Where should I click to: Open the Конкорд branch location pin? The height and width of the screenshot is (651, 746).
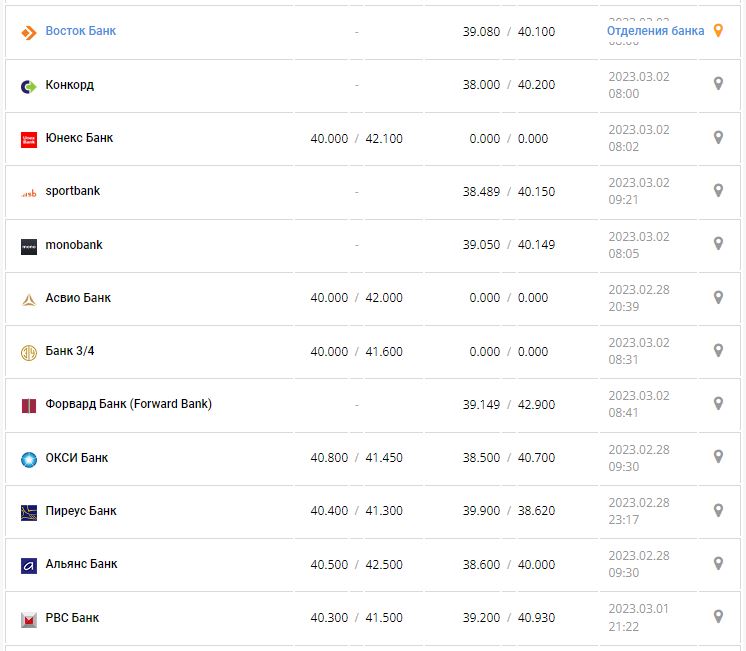click(717, 84)
